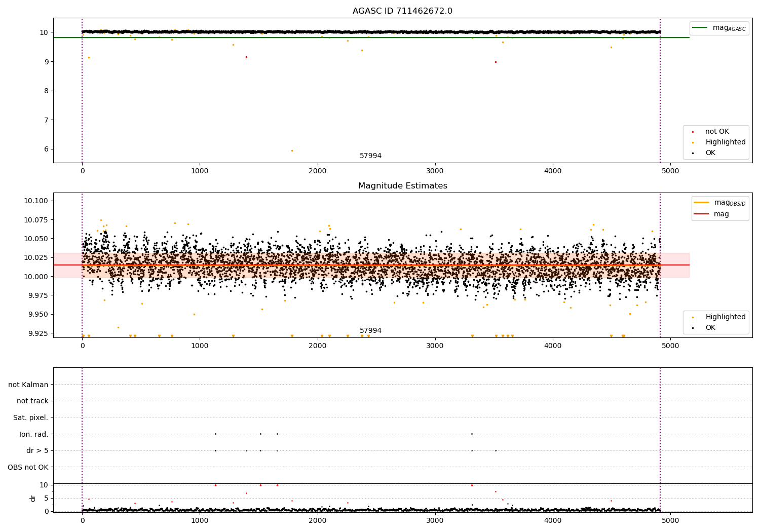Click the orange mag OBSID legend line
This screenshot has height=532, width=760.
pos(702,203)
